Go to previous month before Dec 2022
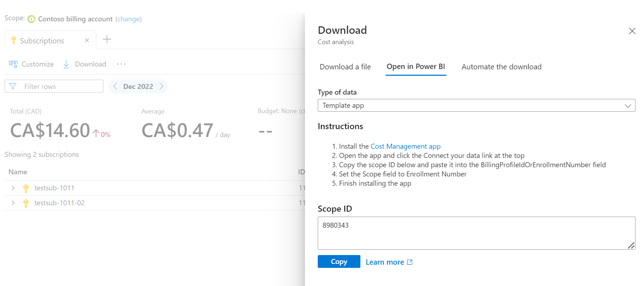The height and width of the screenshot is (286, 644). [115, 86]
